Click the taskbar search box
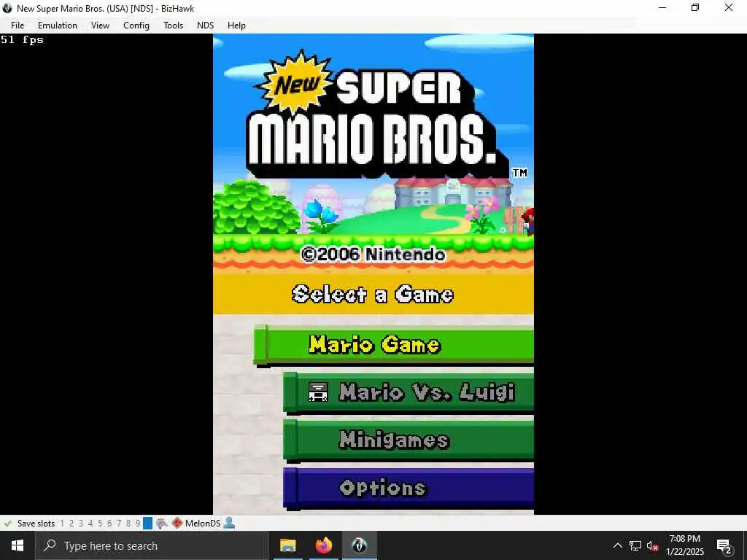 point(152,545)
